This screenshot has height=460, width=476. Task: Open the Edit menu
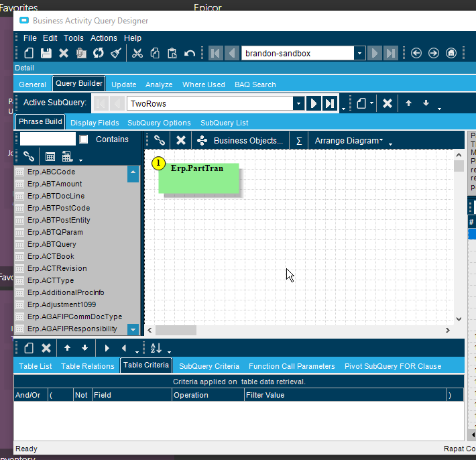[x=50, y=38]
